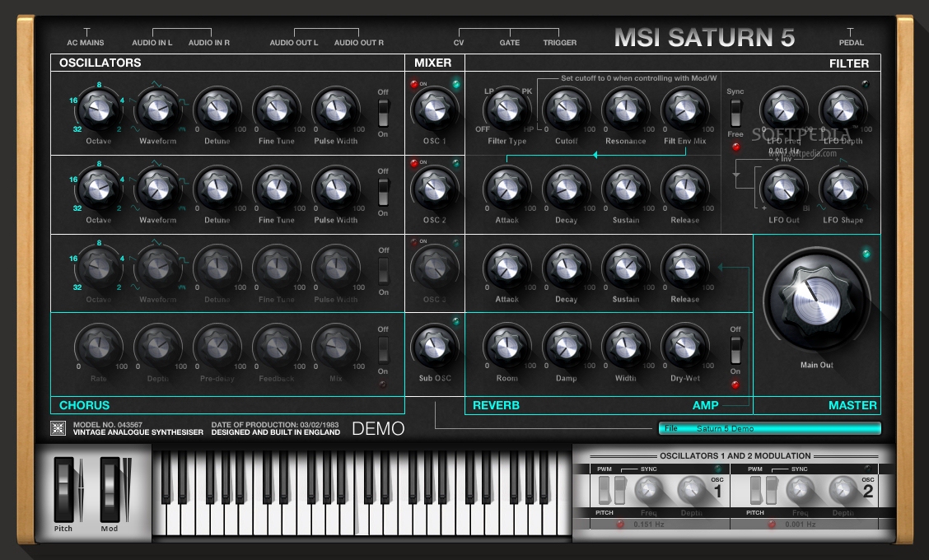Click the red ON LED above OSC 2
929x560 pixels.
pyautogui.click(x=413, y=163)
